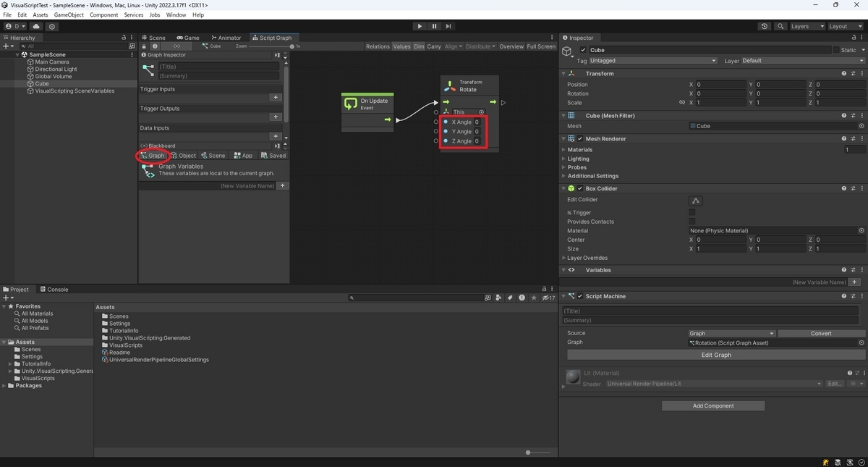868x467 pixels.
Task: Click the global search magnifier icon
Action: click(780, 26)
